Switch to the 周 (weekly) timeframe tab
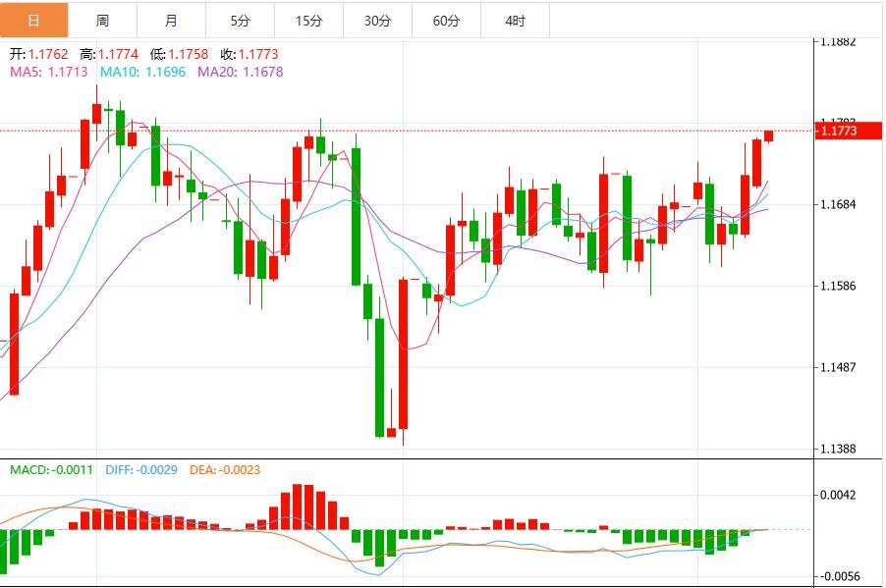The image size is (886, 588). [99, 18]
